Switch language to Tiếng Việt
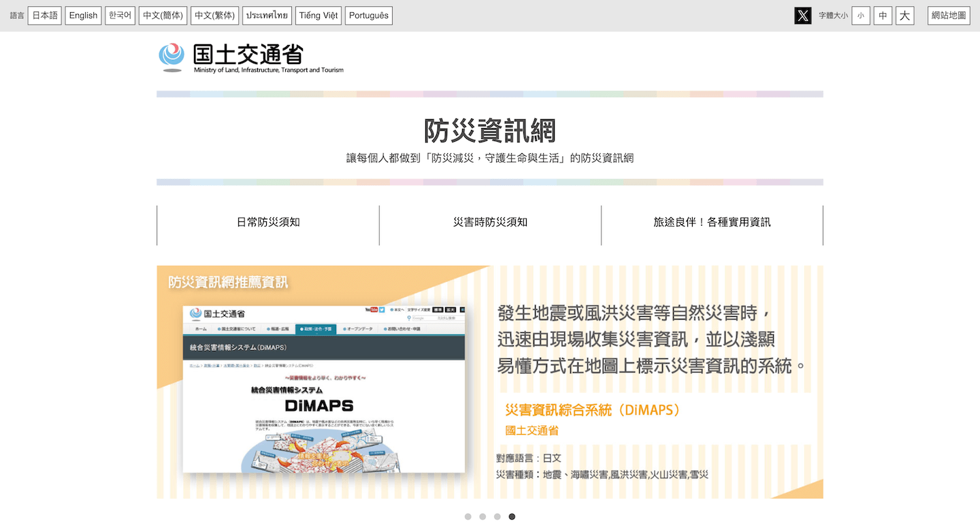This screenshot has width=980, height=532. click(x=318, y=16)
